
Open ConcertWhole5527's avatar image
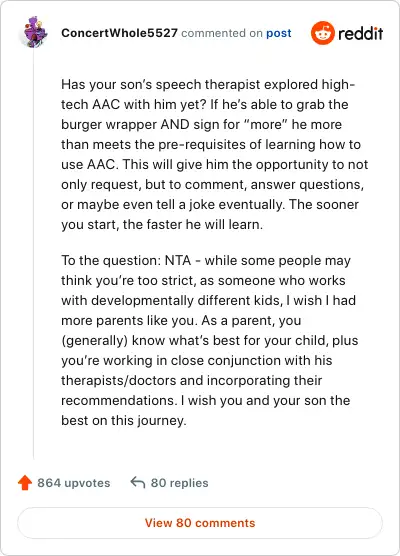click(34, 32)
